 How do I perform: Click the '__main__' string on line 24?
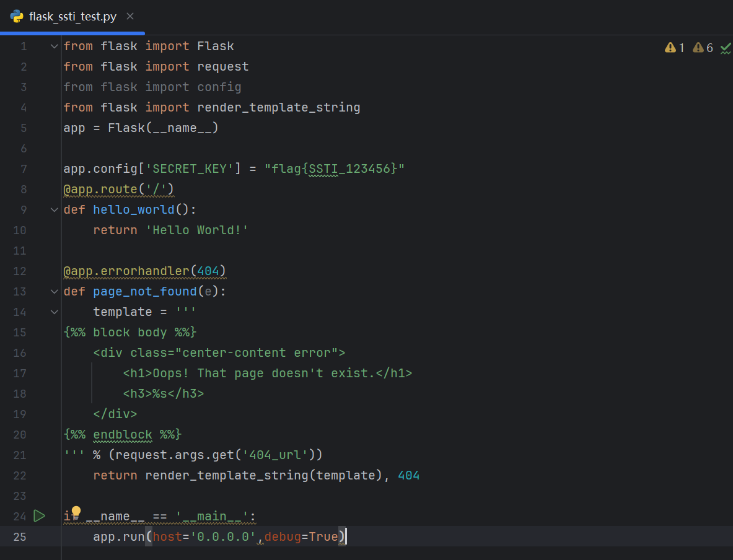[212, 517]
